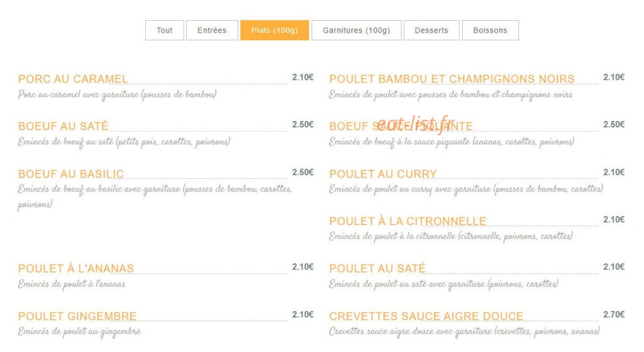Switch to the Entrées tab
The height and width of the screenshot is (352, 644).
[x=212, y=31]
